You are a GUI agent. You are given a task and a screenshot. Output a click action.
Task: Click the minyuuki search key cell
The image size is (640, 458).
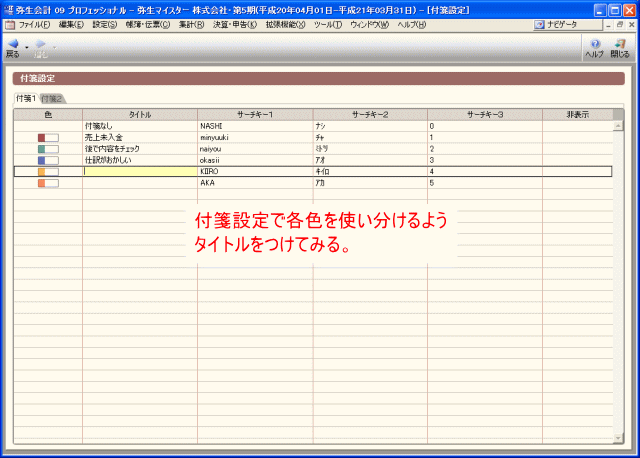coord(255,138)
